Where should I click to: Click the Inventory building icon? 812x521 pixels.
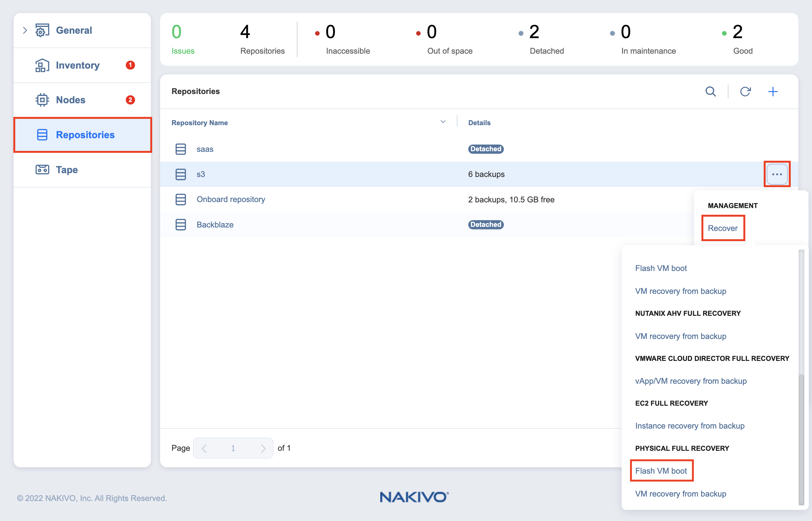(x=42, y=65)
